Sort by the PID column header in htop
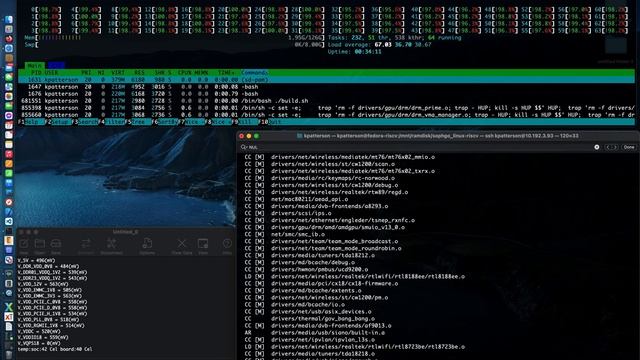 click(36, 73)
